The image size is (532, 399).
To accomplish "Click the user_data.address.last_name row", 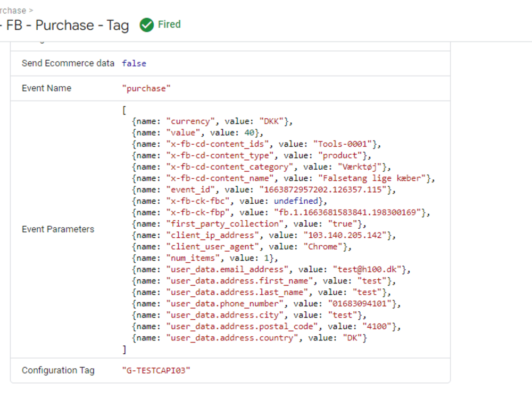I will coord(261,293).
